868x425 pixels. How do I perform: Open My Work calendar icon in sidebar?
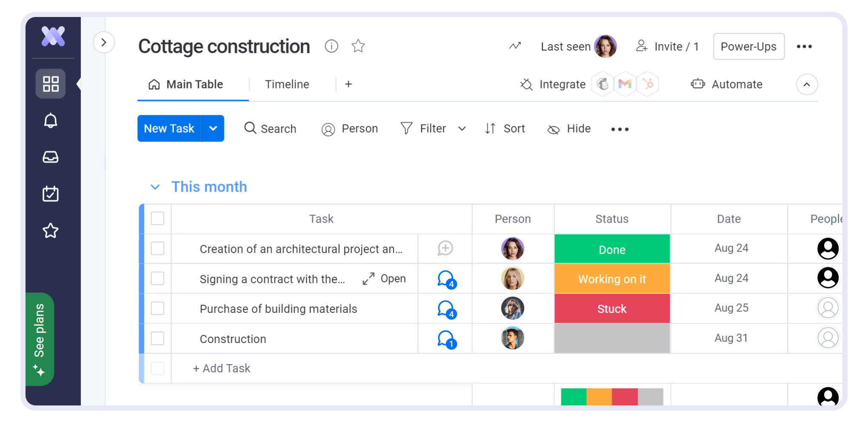[x=51, y=194]
